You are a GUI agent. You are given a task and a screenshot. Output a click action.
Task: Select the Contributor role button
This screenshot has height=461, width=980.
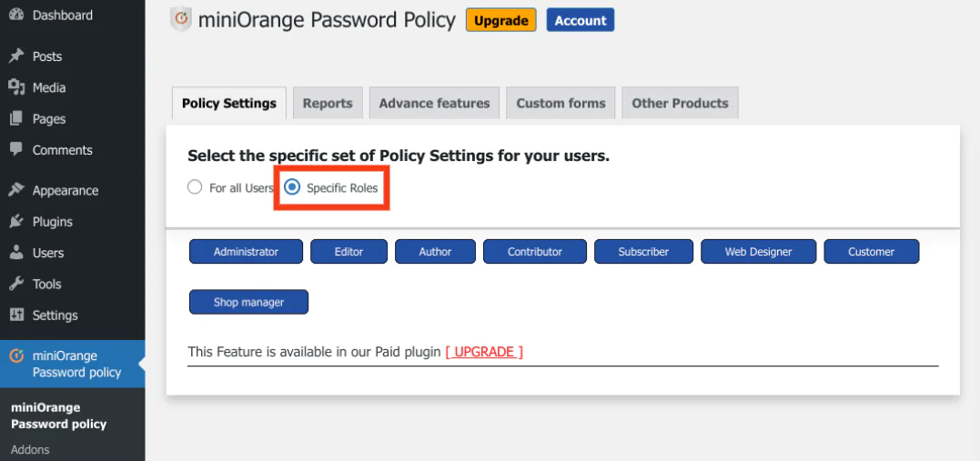tap(535, 252)
